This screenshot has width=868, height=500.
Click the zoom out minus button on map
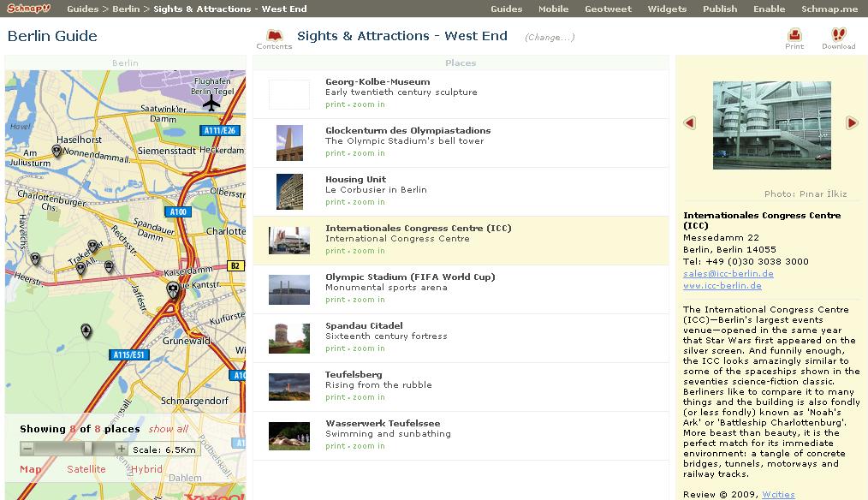tap(27, 449)
